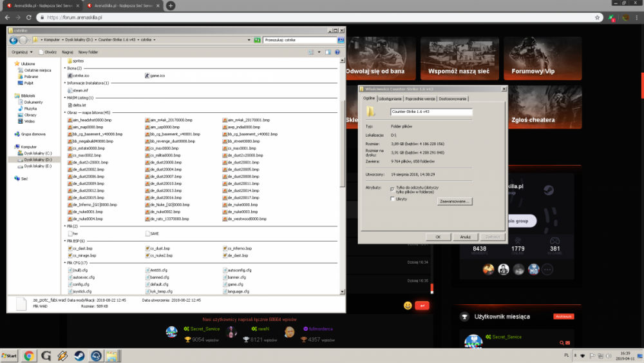The width and height of the screenshot is (644, 363).
Task: Open Pulpit in the sidebar
Action: pos(28,83)
